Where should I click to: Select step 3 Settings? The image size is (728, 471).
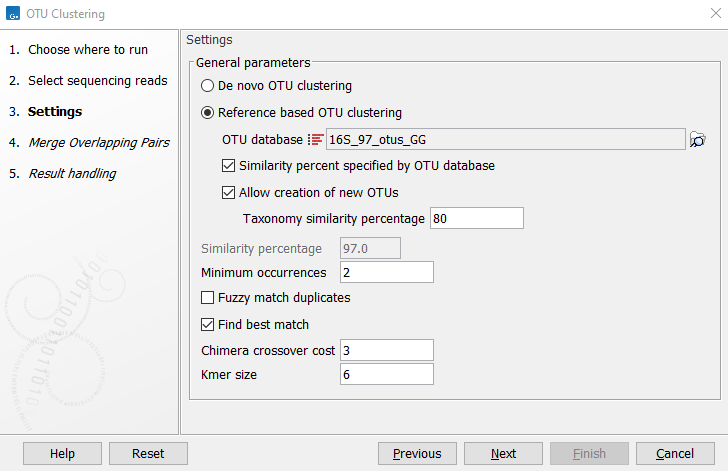pos(46,111)
